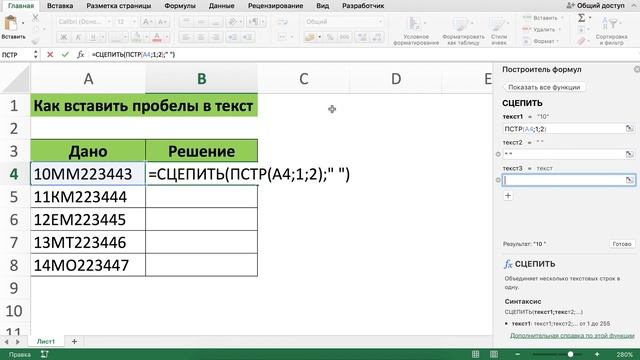The width and height of the screenshot is (640, 360).
Task: Open the font name dropdown
Action: [109, 22]
